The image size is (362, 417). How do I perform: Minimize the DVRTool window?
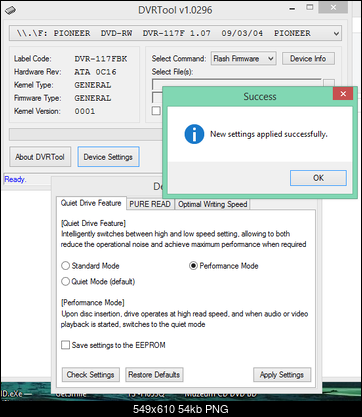(x=292, y=9)
